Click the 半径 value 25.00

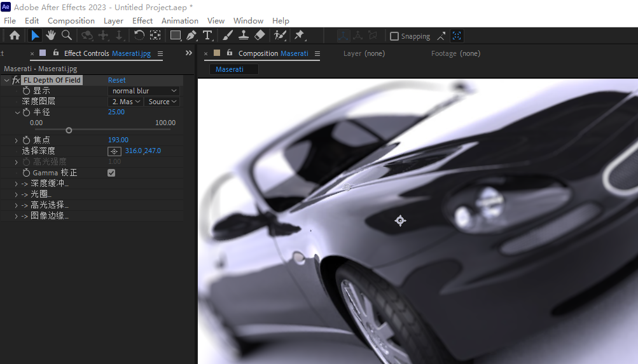(116, 112)
